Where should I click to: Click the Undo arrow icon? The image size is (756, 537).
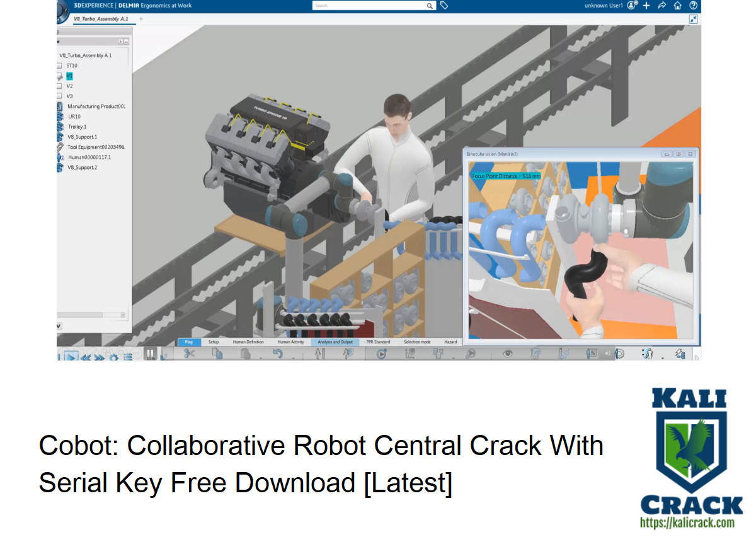point(278,354)
